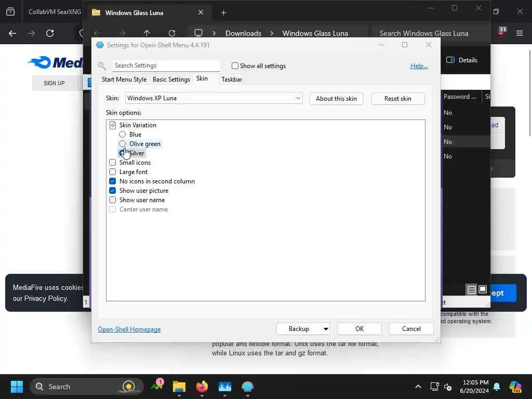Open the Open-Shell taskbar icon
Screen dimensions: 532x399
247,387
